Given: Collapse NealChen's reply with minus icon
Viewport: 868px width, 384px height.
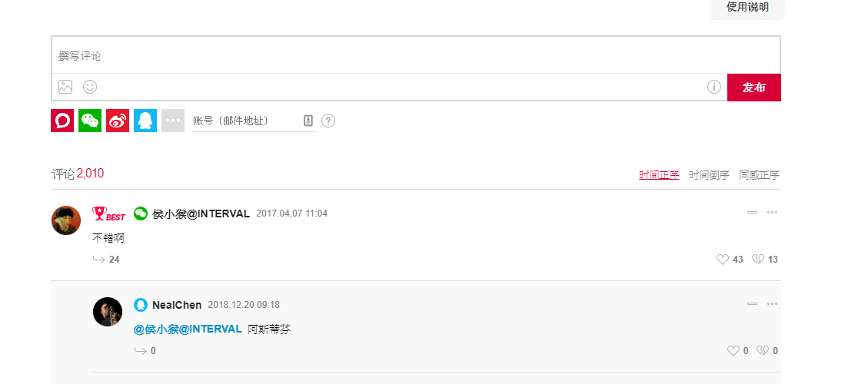Looking at the screenshot, I should 753,304.
